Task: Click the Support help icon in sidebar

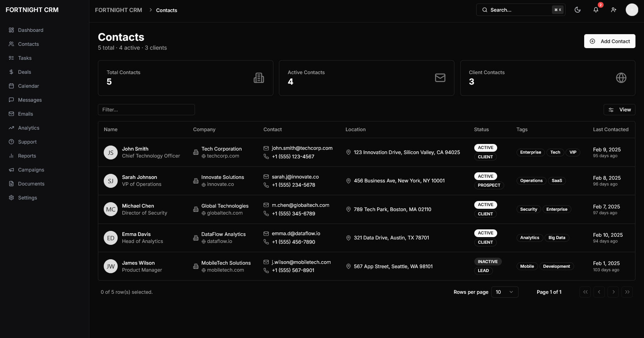Action: tap(11, 142)
